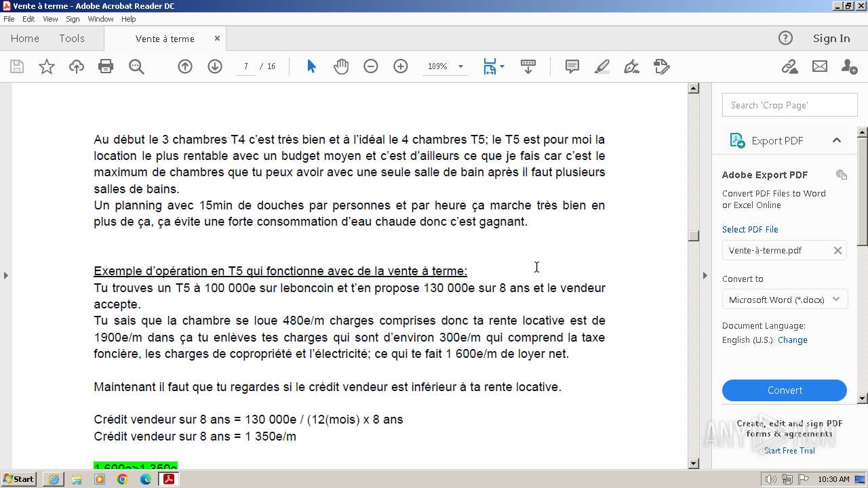Close the Vente à terme tab

pos(217,39)
